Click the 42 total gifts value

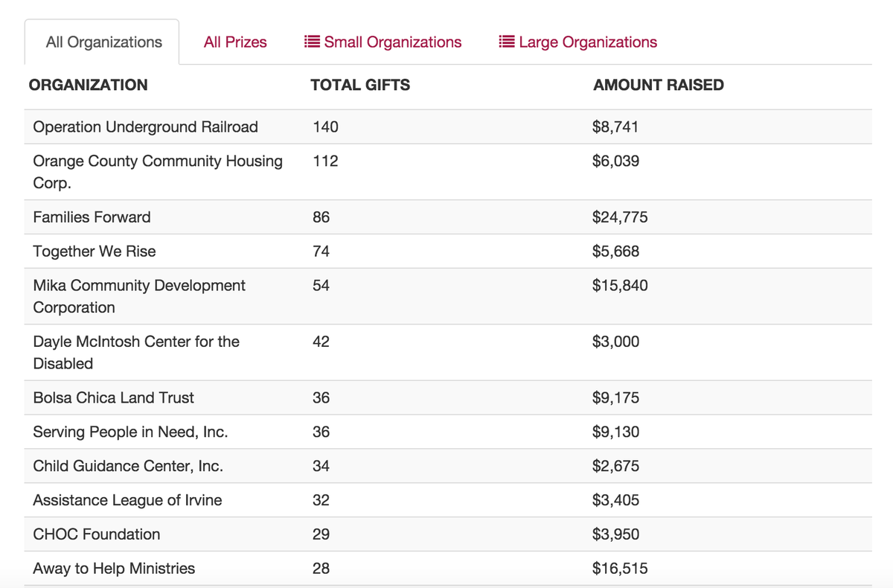coord(321,342)
